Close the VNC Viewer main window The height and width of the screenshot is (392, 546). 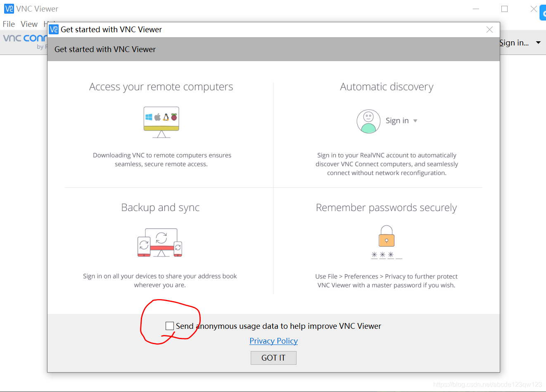[x=533, y=9]
